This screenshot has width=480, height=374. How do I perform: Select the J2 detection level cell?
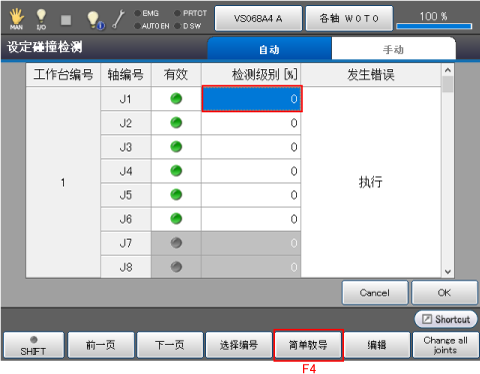click(251, 123)
